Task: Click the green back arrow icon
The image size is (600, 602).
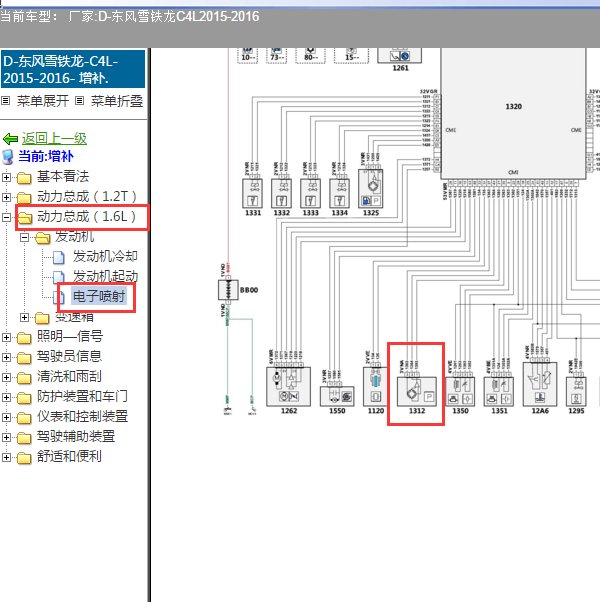Action: point(10,139)
